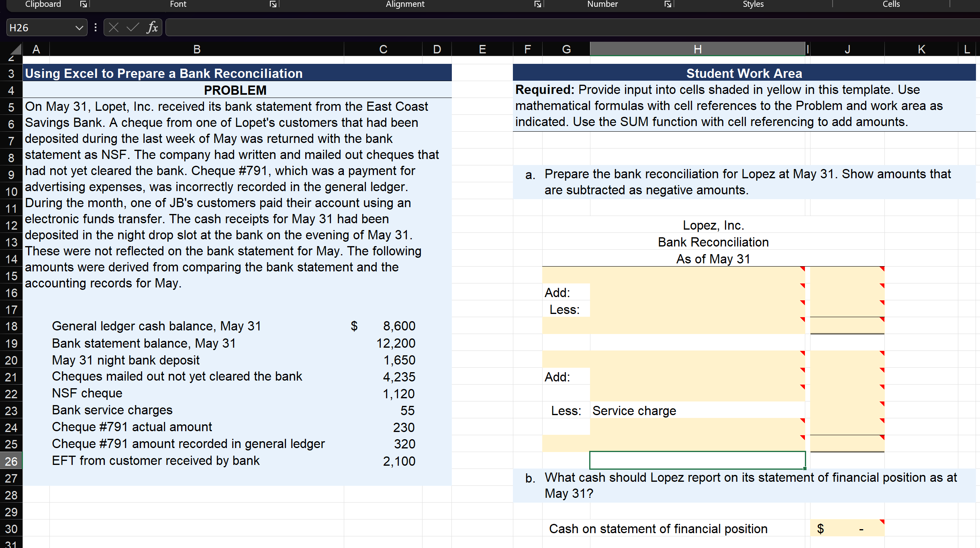
Task: Open the Alignment dialog launcher
Action: coord(537,4)
